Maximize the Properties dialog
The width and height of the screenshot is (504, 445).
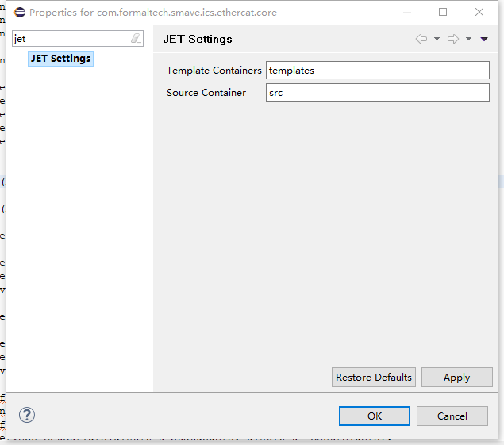443,12
